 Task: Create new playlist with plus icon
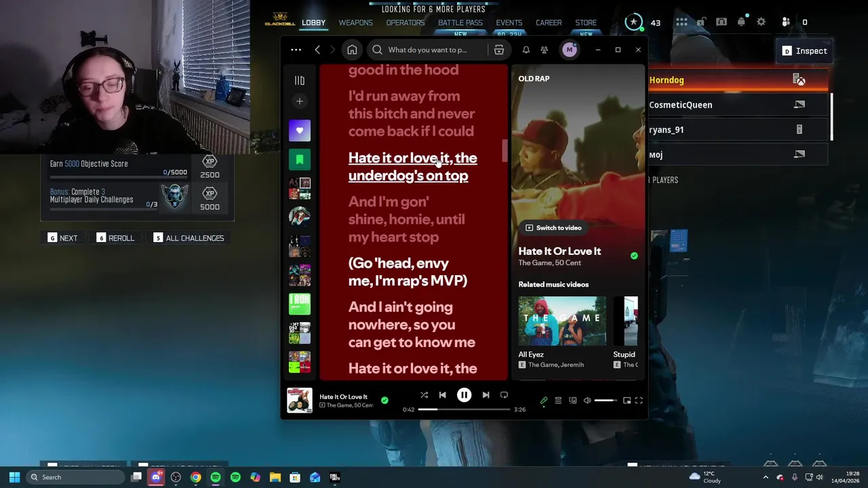coord(299,101)
